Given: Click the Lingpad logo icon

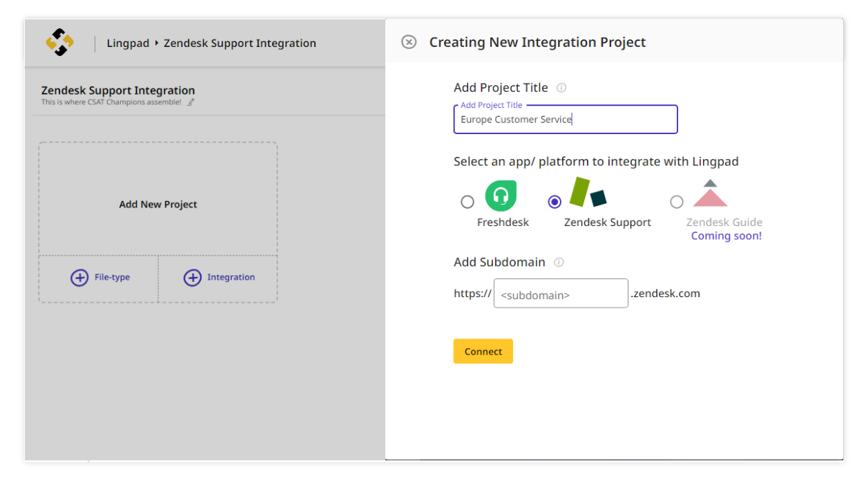Looking at the screenshot, I should tap(60, 43).
